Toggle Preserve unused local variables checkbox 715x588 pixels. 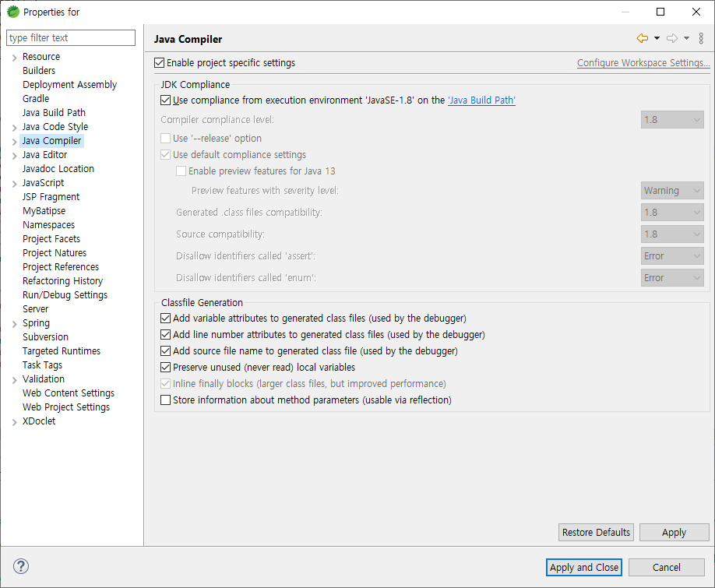coord(166,368)
